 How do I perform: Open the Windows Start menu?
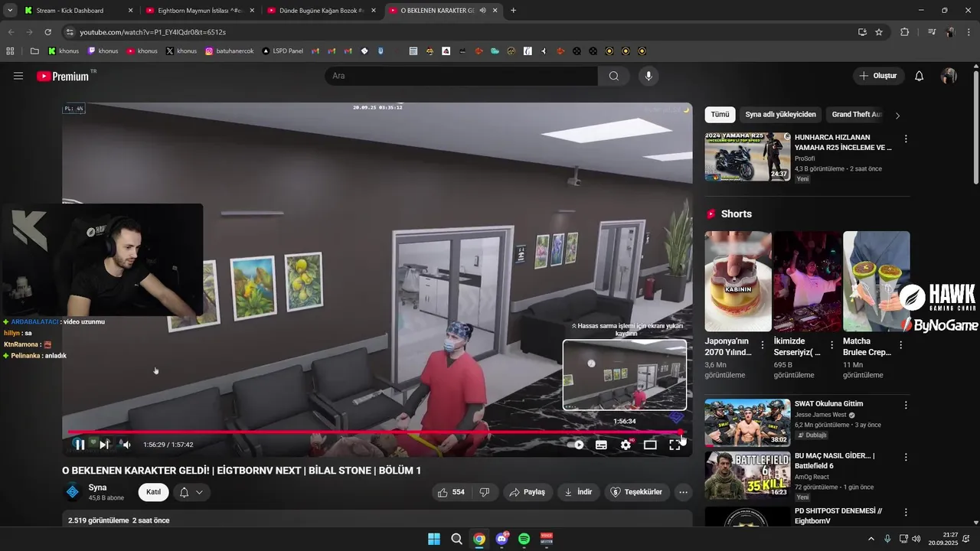[434, 539]
